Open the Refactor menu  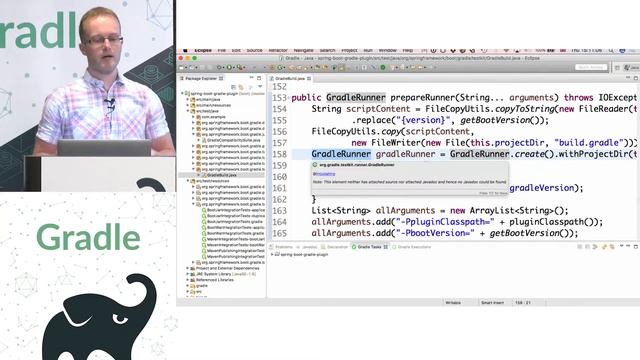(278, 50)
